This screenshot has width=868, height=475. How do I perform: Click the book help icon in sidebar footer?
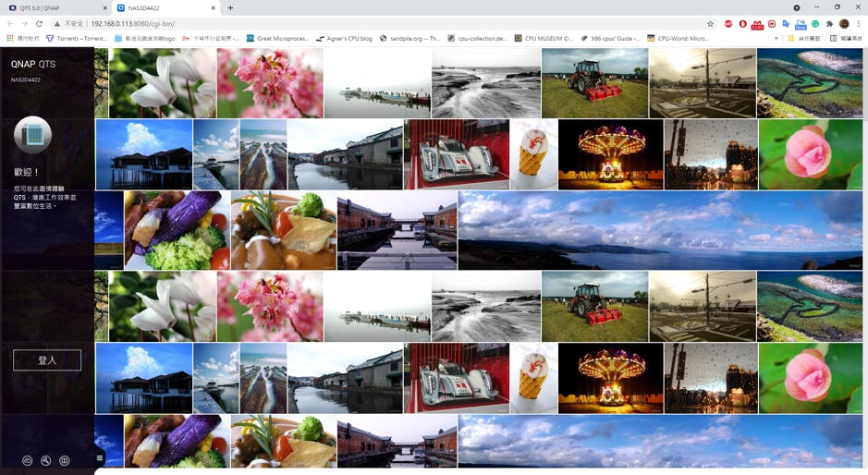pos(64,460)
